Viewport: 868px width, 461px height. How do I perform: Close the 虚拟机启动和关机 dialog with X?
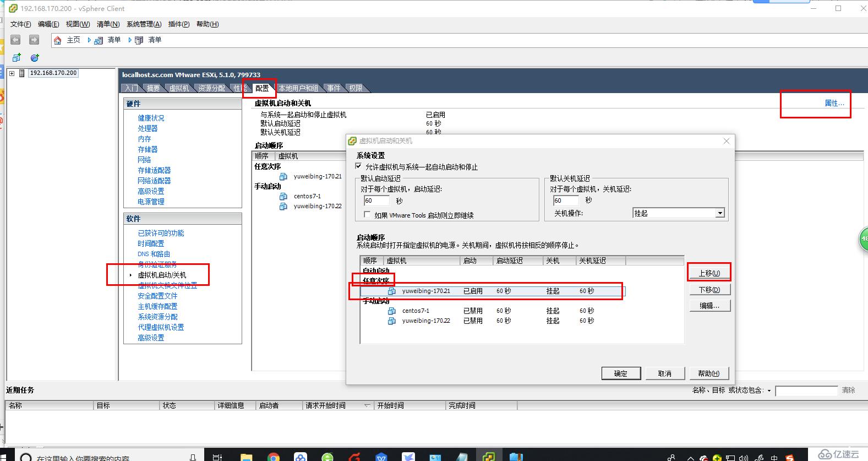click(x=727, y=141)
